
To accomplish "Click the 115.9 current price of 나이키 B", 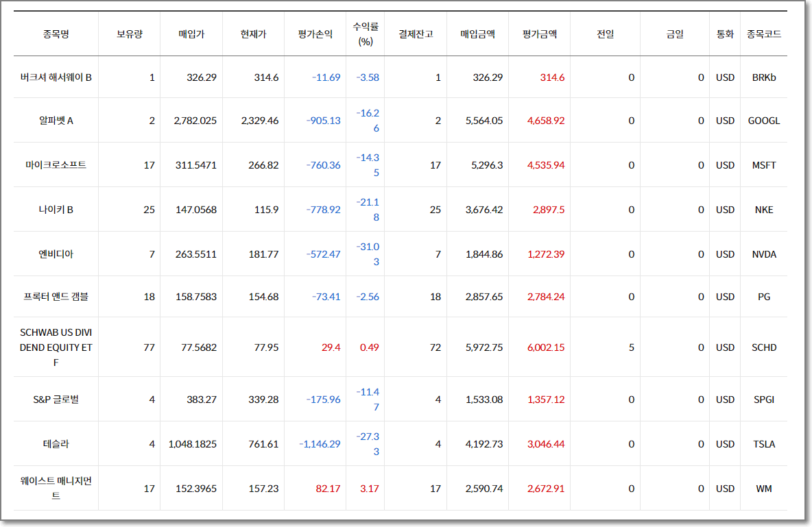I will click(266, 210).
